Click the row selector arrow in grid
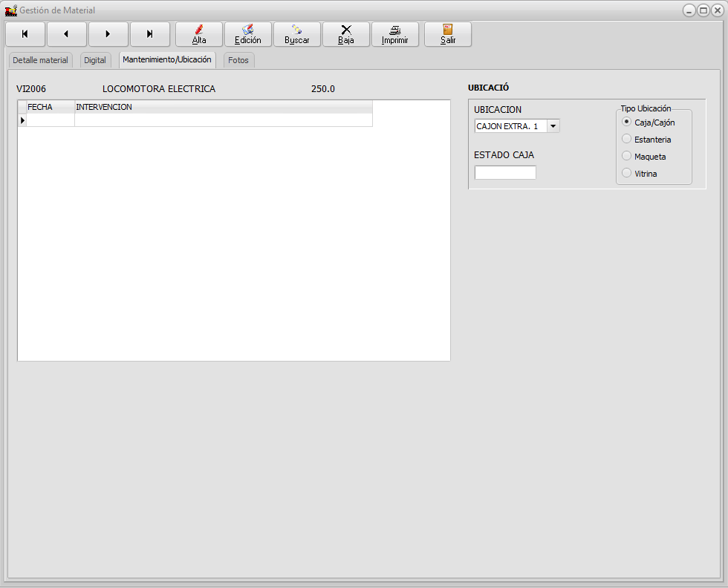 click(x=22, y=120)
